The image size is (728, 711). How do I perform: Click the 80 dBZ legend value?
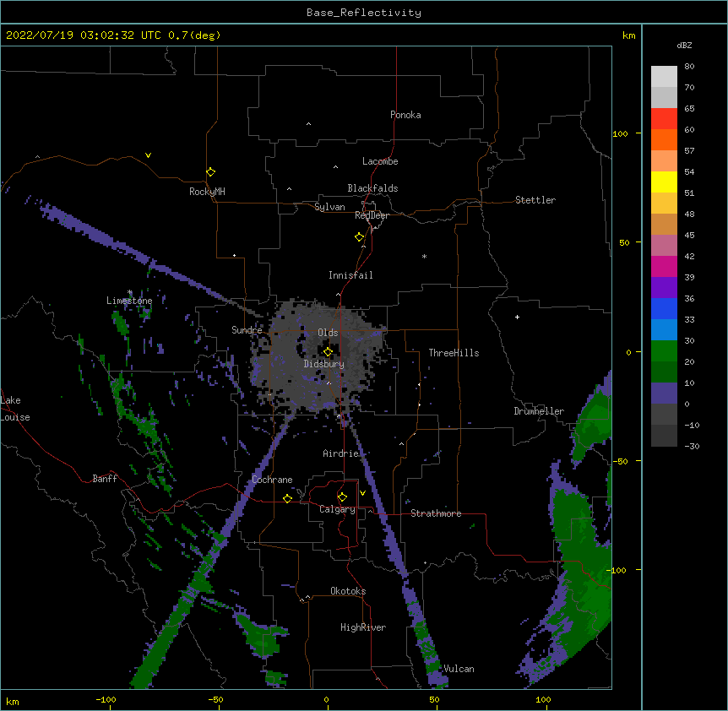click(x=689, y=67)
